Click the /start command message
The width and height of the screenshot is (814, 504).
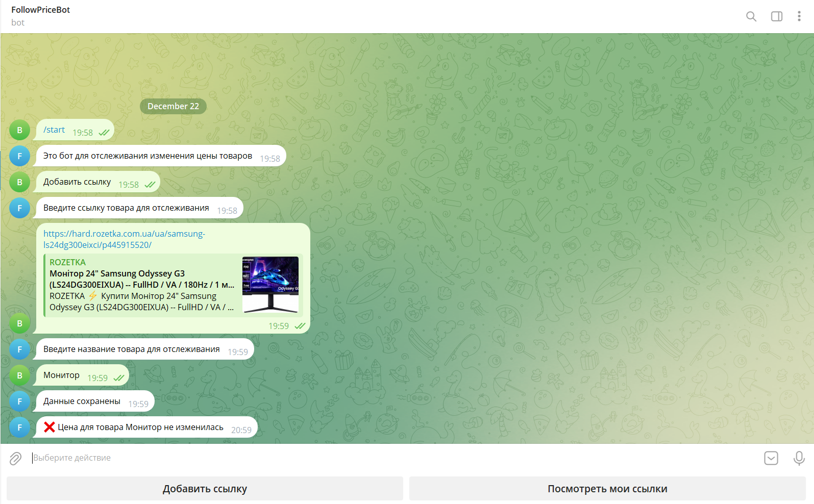[x=54, y=130]
